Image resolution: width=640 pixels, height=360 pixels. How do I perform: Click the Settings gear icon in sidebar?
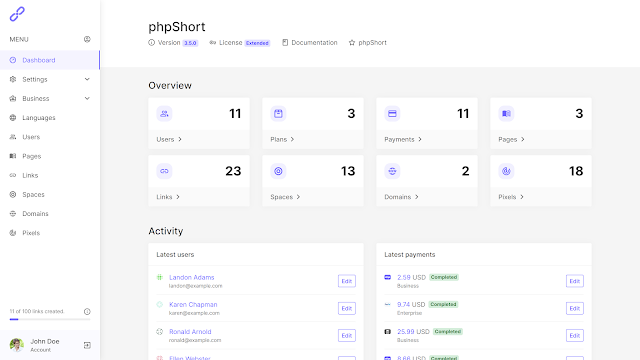13,79
